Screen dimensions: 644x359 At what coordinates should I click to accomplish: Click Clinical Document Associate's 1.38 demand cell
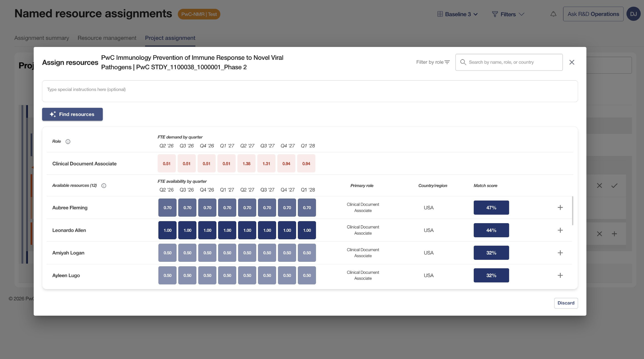(246, 163)
